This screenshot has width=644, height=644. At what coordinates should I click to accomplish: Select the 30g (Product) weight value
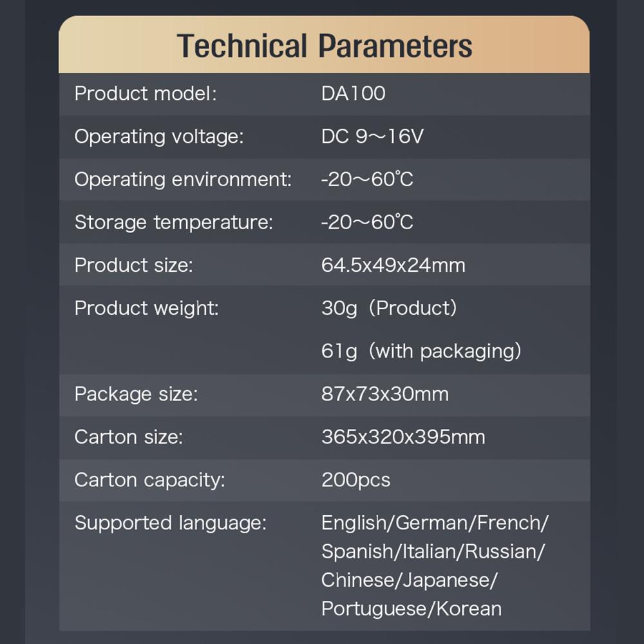[x=389, y=308]
